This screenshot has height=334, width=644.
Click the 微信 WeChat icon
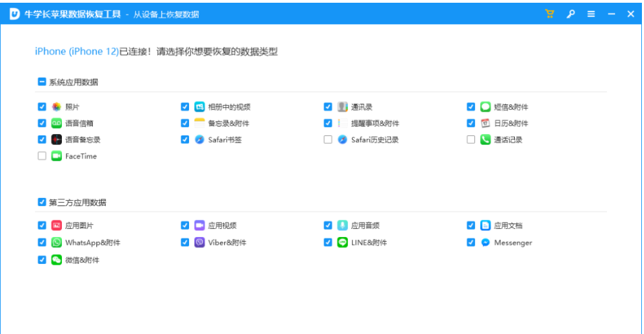(56, 260)
